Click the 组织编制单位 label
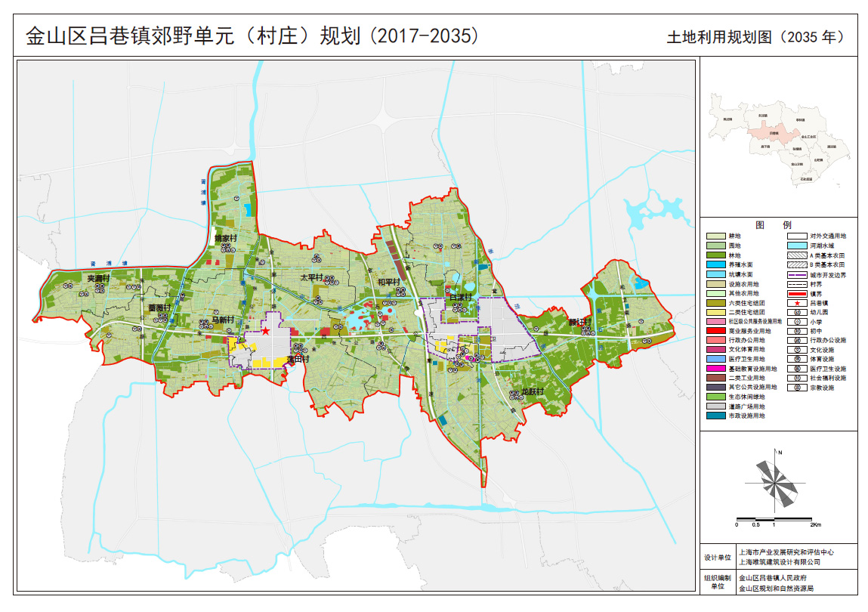The height and width of the screenshot is (612, 868). coord(718,582)
